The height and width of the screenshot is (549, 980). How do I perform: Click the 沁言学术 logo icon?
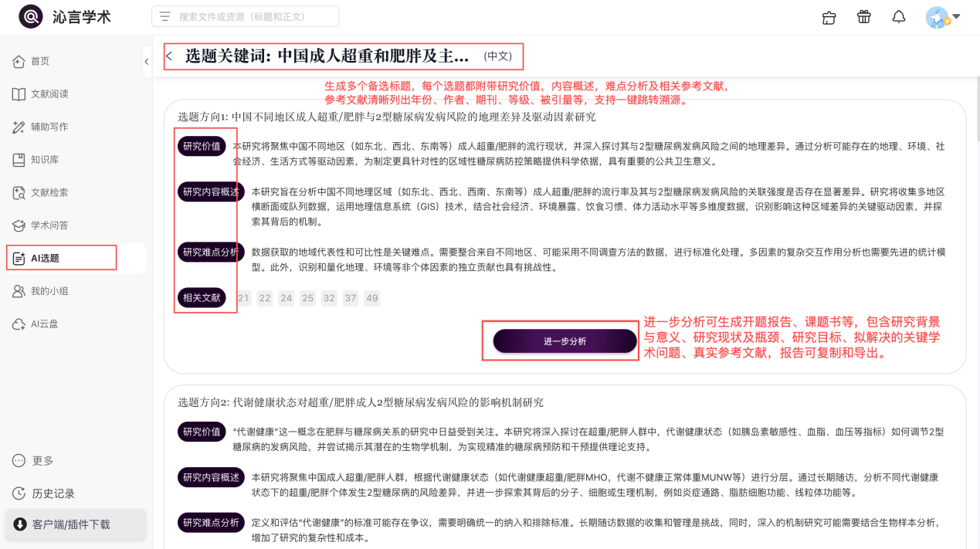pos(31,16)
